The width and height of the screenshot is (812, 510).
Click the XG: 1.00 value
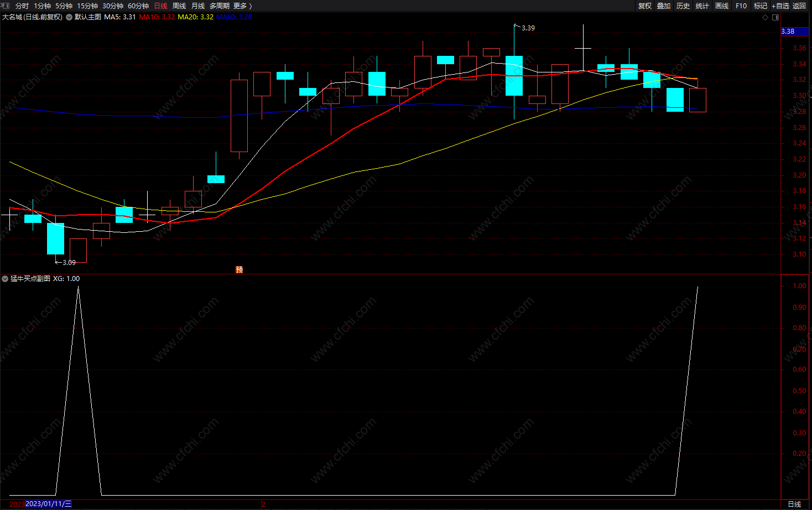[66, 279]
